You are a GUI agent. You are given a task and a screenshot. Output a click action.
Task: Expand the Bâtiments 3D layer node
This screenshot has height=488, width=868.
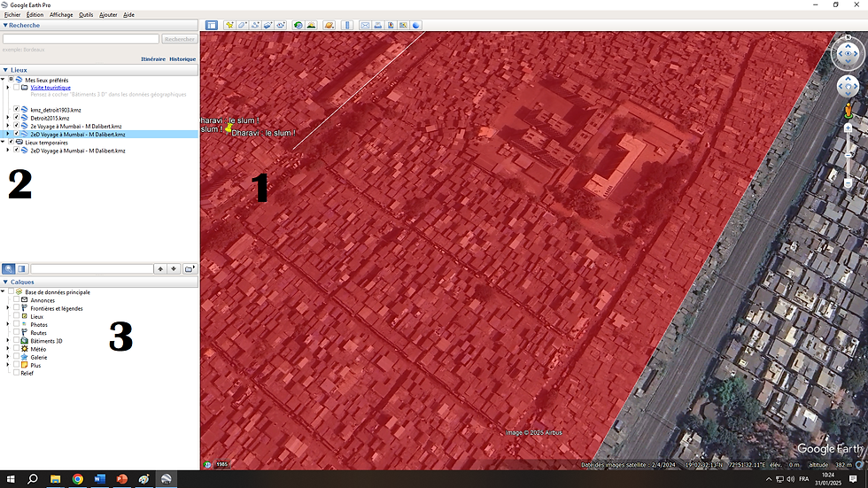8,341
